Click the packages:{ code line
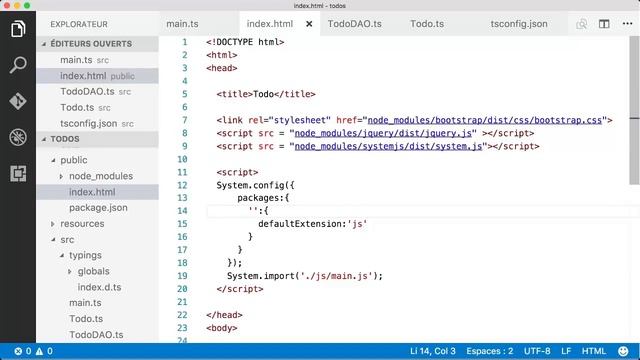The height and width of the screenshot is (360, 640). click(263, 198)
